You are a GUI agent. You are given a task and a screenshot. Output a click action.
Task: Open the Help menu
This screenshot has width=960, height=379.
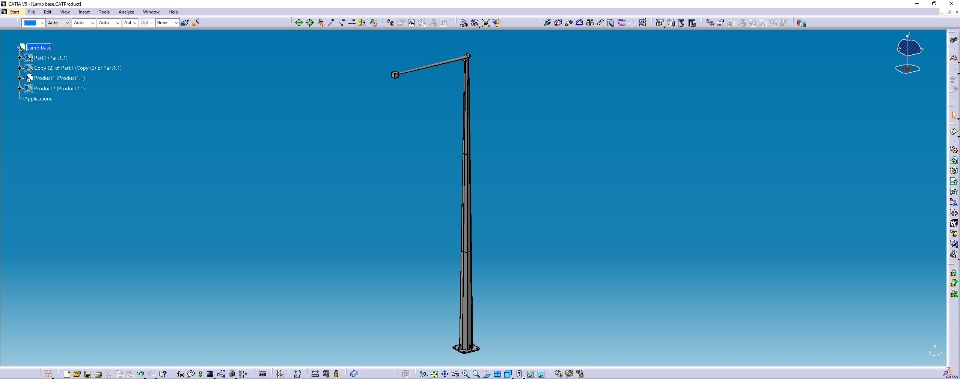pyautogui.click(x=173, y=12)
